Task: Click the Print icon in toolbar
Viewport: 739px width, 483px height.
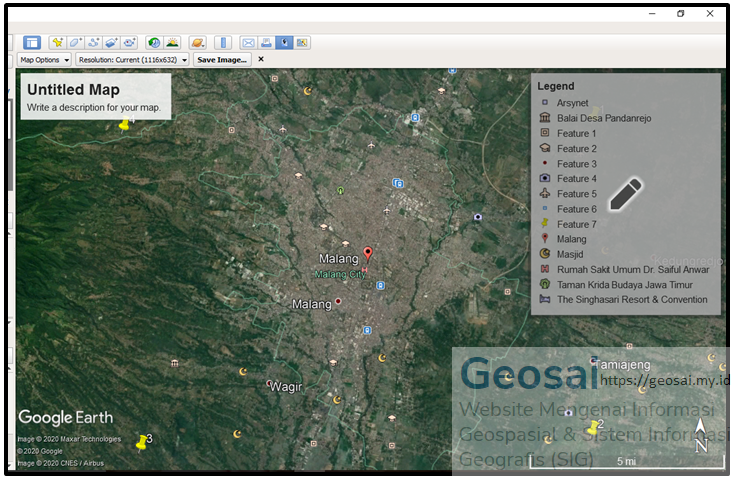Action: [x=266, y=43]
